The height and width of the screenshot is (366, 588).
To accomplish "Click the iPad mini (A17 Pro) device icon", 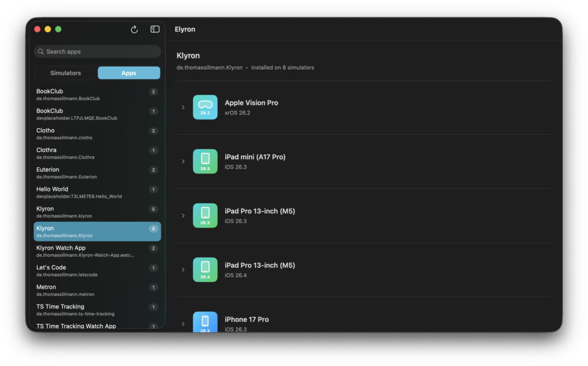I will click(x=205, y=161).
